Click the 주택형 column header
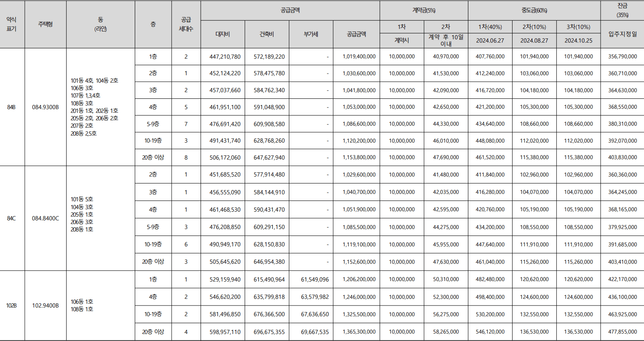 coord(45,24)
